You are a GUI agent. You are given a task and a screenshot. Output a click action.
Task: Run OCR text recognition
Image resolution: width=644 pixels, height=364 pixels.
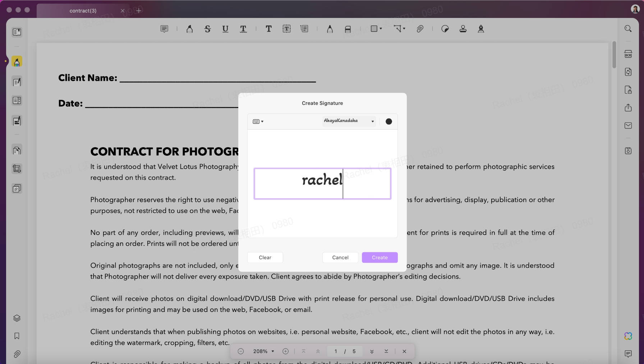628,54
